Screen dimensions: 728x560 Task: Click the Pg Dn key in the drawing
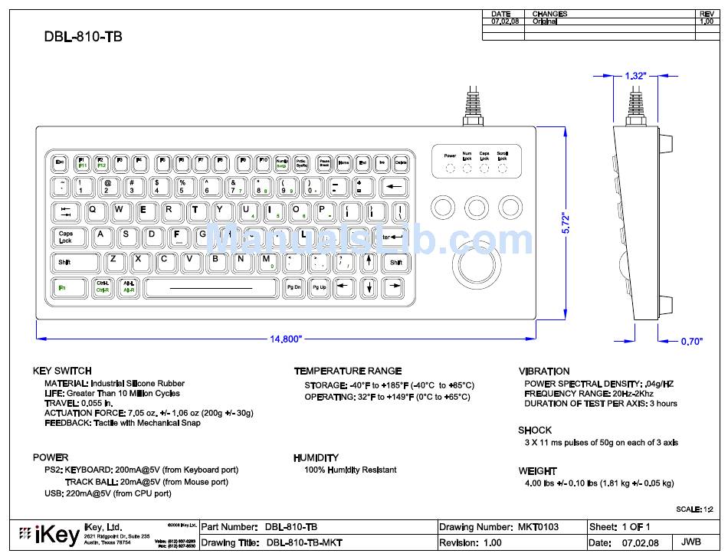pyautogui.click(x=293, y=287)
